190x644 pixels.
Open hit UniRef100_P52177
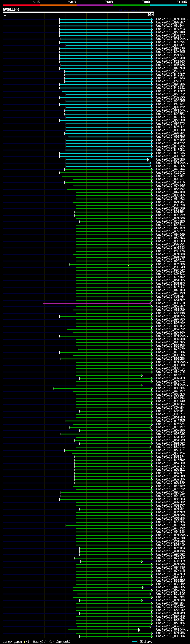(170, 35)
